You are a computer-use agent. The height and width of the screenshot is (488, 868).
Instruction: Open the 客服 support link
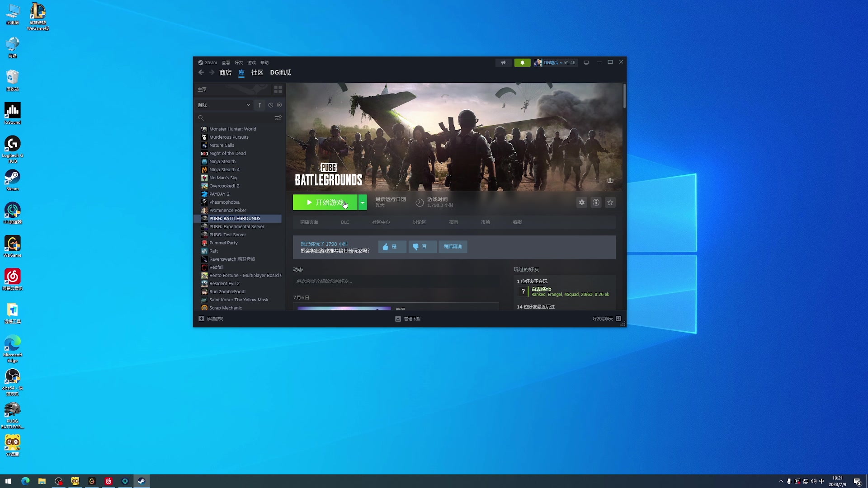click(x=517, y=222)
